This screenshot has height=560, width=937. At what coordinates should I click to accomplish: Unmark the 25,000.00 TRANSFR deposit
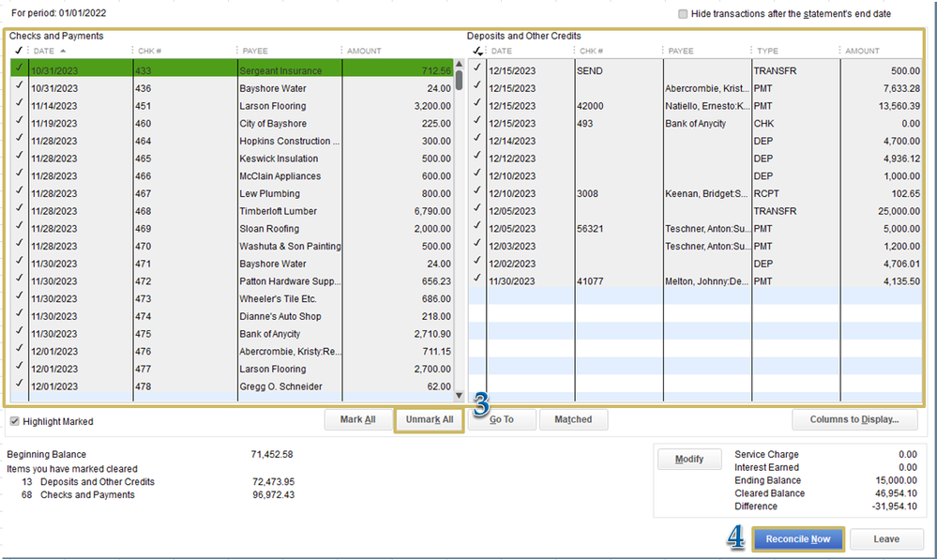coord(476,208)
